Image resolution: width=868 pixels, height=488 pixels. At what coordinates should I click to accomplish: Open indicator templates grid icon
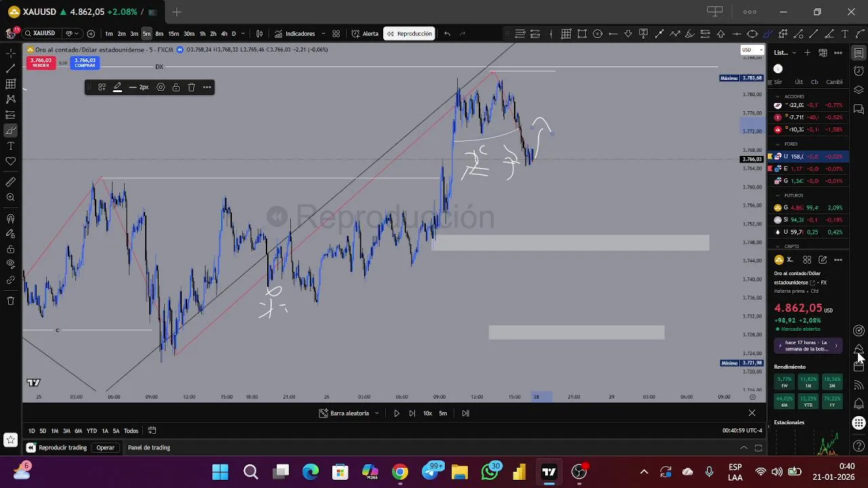[336, 33]
